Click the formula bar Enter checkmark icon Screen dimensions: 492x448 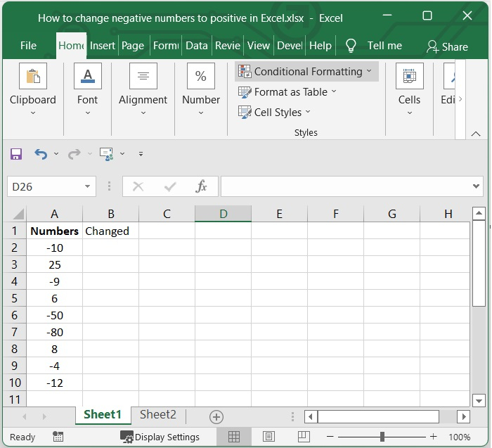(x=170, y=186)
